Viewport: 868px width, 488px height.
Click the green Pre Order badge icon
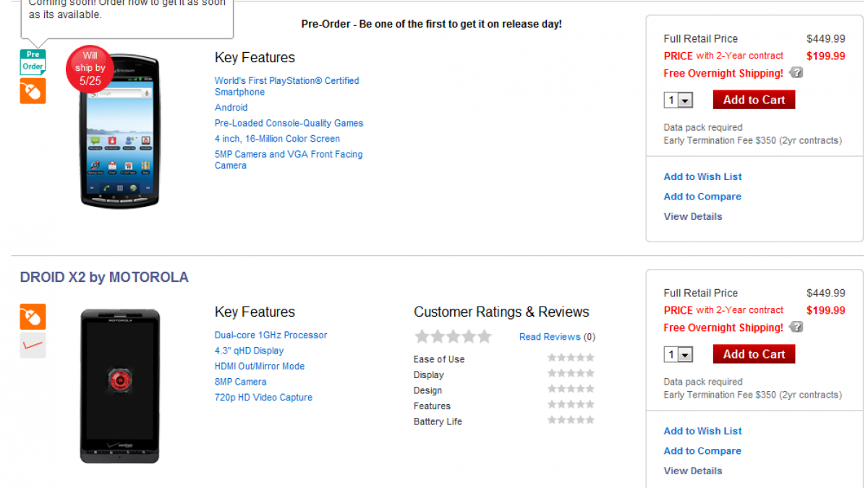pyautogui.click(x=33, y=61)
